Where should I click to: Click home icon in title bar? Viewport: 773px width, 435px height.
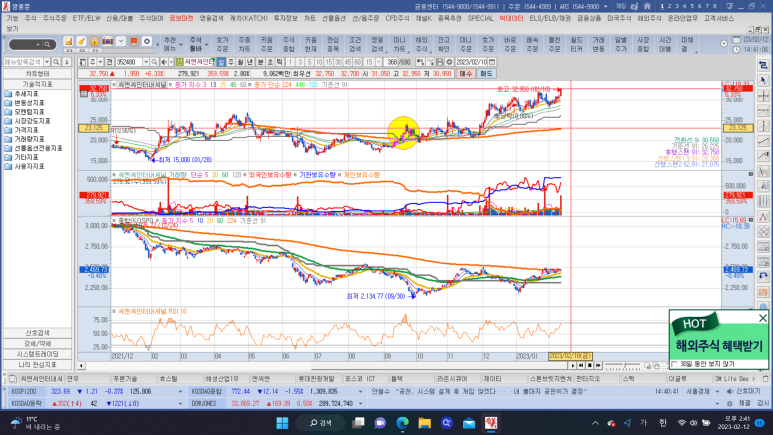coord(647,6)
